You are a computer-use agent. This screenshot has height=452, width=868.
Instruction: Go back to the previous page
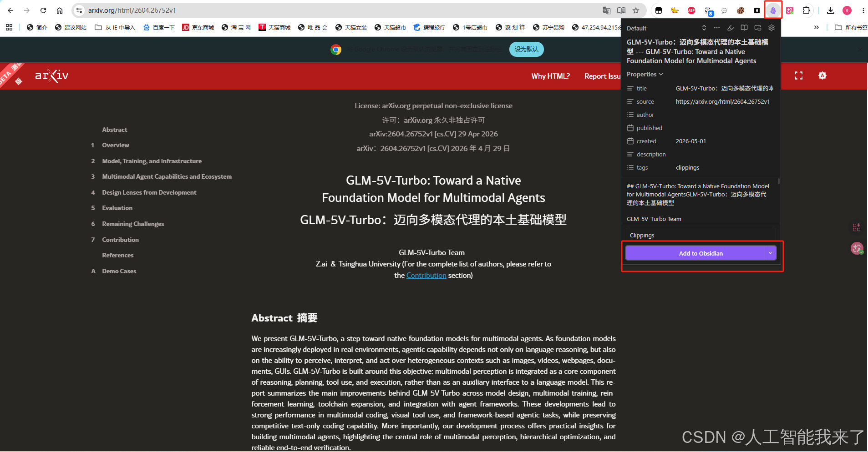(10, 10)
